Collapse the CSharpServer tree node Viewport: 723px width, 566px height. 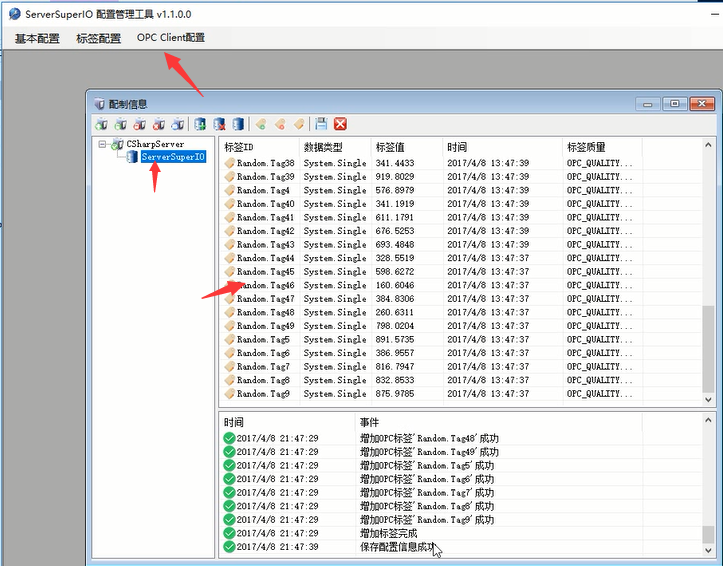point(102,144)
